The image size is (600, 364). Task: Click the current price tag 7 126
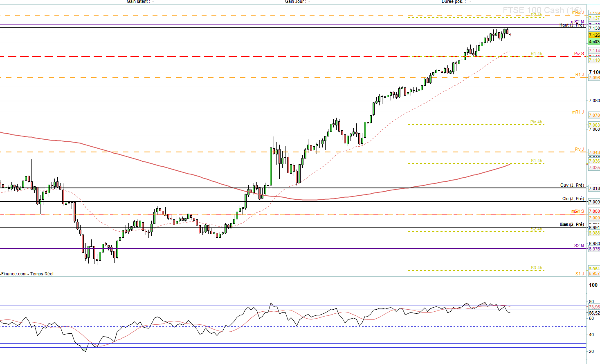click(x=594, y=35)
